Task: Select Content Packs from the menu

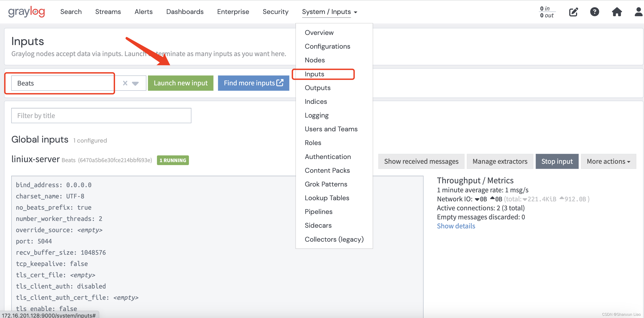Action: point(327,170)
